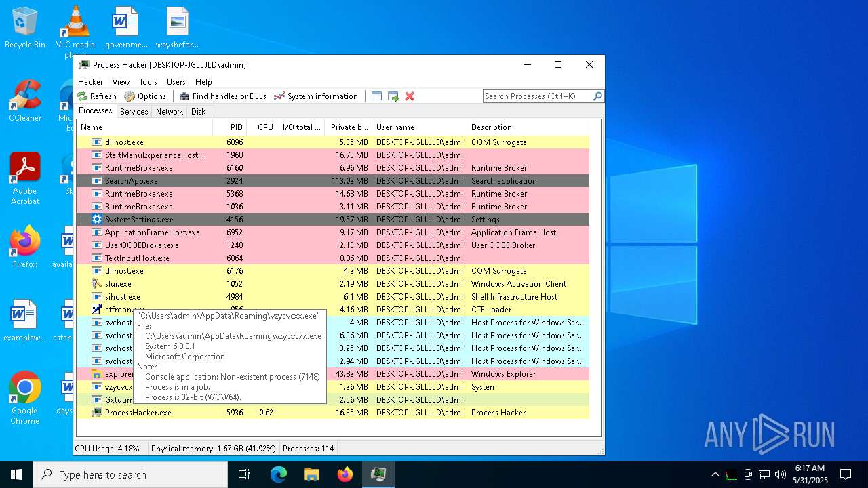Image resolution: width=868 pixels, height=488 pixels.
Task: Open VLC media player desktop shortcut
Action: point(75,31)
